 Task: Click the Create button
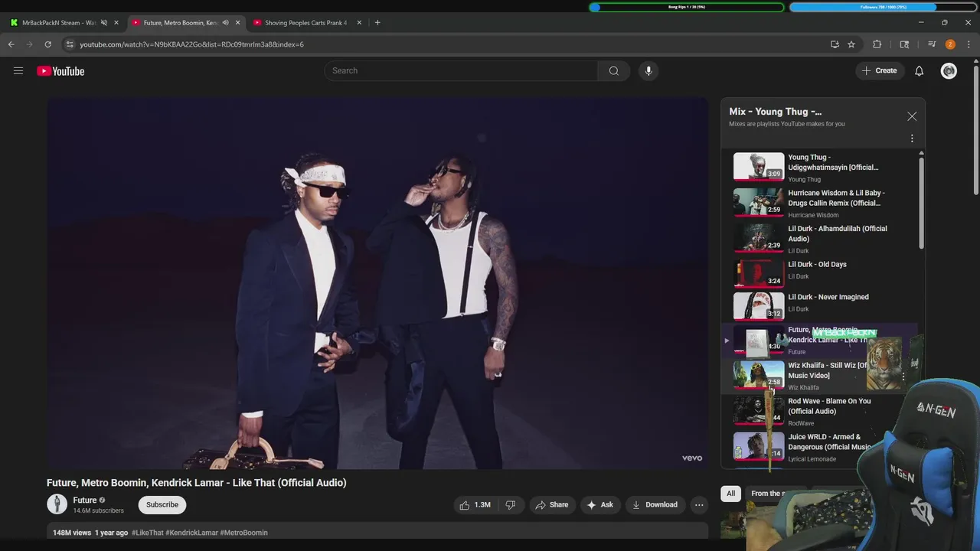[879, 70]
